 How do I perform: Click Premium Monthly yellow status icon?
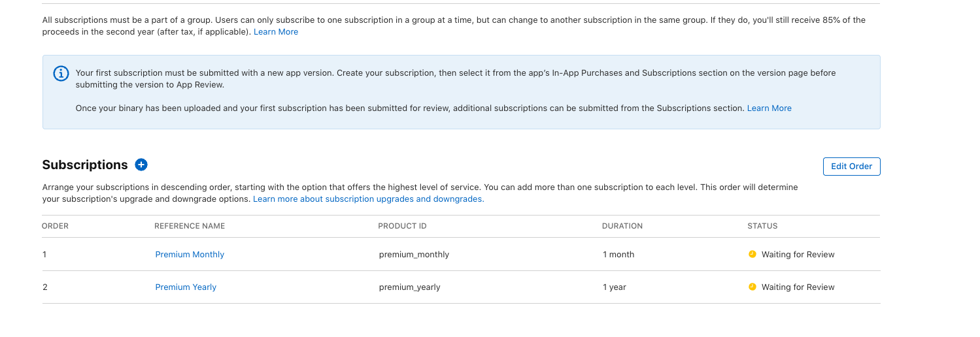click(752, 254)
